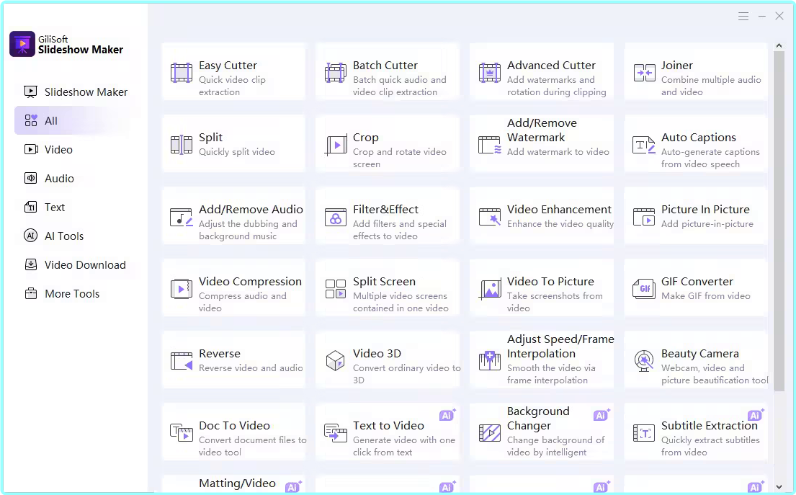This screenshot has height=495, width=796.
Task: Open the Filter&Effect icon
Action: (336, 217)
